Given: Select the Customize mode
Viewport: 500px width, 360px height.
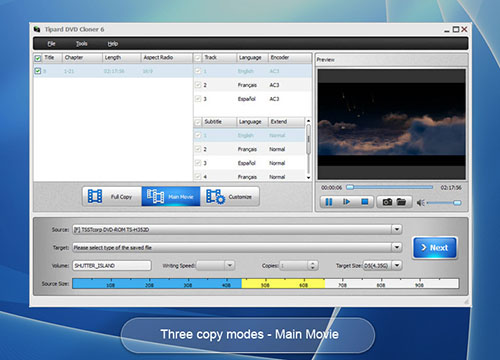Looking at the screenshot, I should pyautogui.click(x=230, y=196).
